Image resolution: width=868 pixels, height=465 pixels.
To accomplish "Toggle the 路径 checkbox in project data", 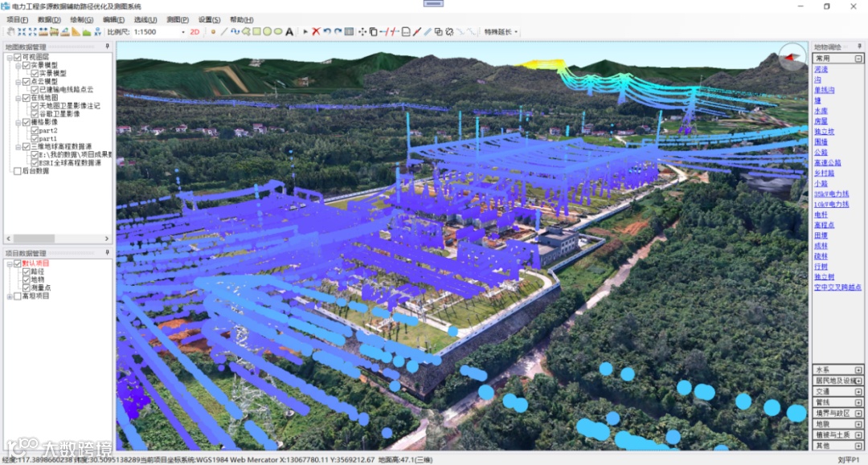I will pos(26,271).
